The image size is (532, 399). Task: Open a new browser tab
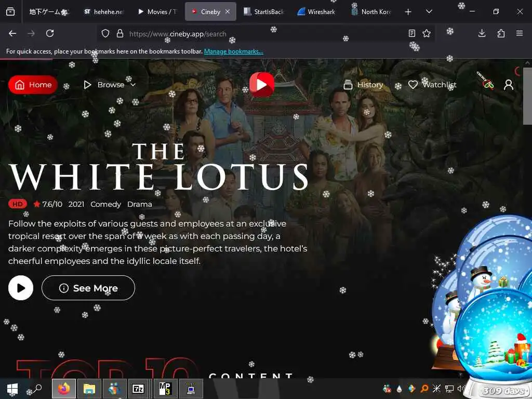408,12
